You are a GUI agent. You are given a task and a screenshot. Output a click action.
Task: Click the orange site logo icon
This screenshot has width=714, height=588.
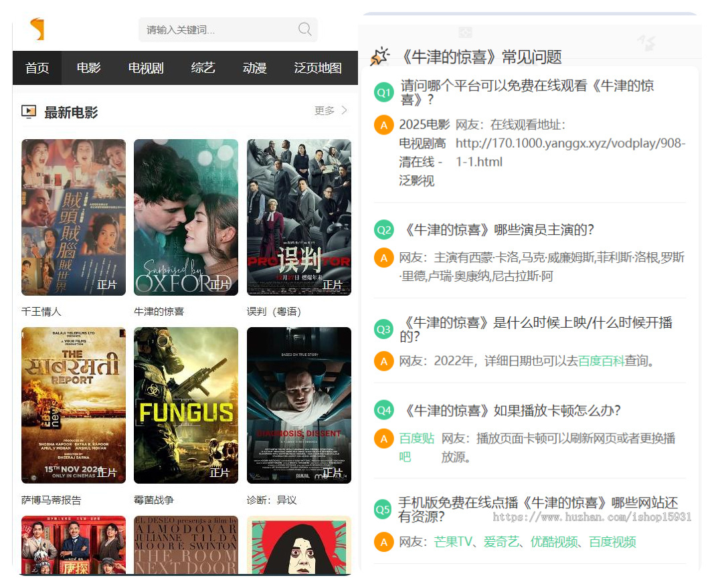(x=37, y=29)
